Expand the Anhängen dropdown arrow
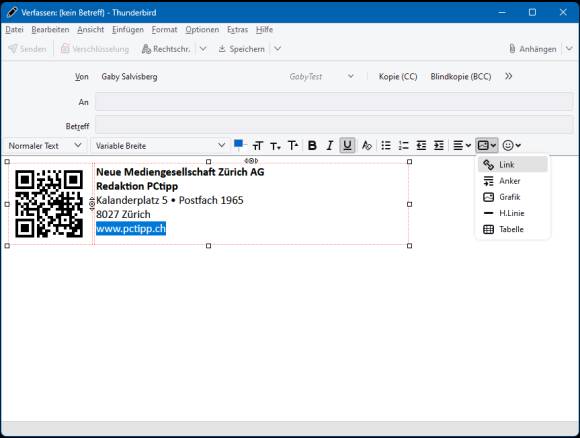Viewport: 580px width, 438px height. point(569,49)
